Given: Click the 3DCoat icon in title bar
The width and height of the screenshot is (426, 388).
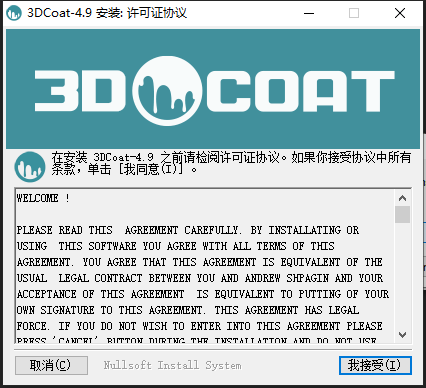Looking at the screenshot, I should pyautogui.click(x=14, y=13).
